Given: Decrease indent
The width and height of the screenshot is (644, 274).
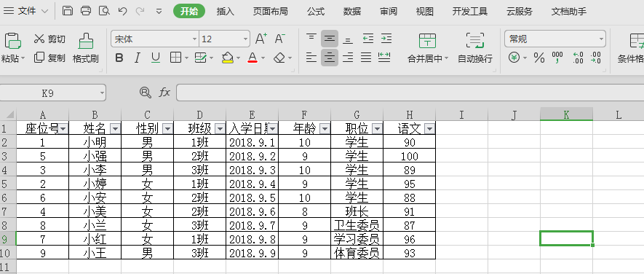Looking at the screenshot, I should pyautogui.click(x=368, y=39).
